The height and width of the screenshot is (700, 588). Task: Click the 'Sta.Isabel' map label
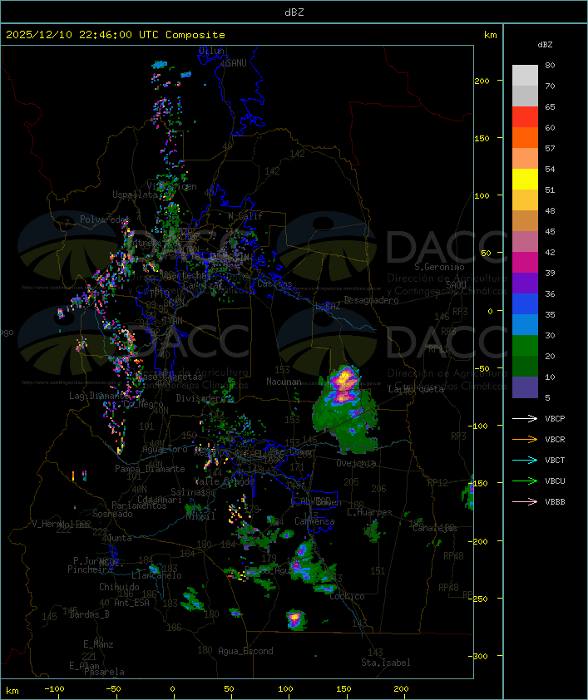(x=386, y=663)
